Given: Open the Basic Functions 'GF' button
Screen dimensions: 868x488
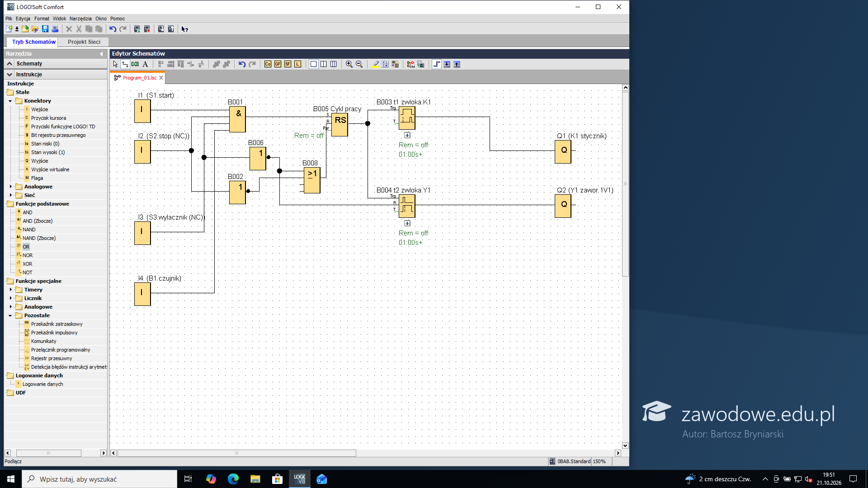Looking at the screenshot, I should tap(278, 64).
